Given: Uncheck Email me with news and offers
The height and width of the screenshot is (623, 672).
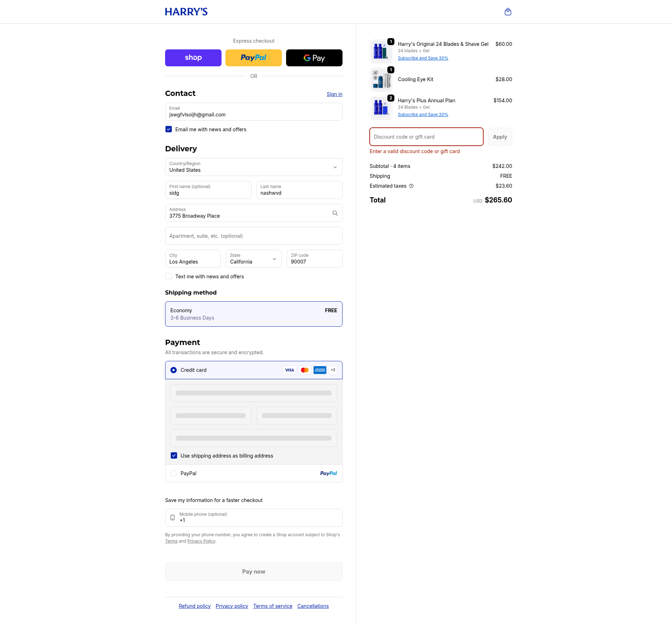Looking at the screenshot, I should coord(169,129).
